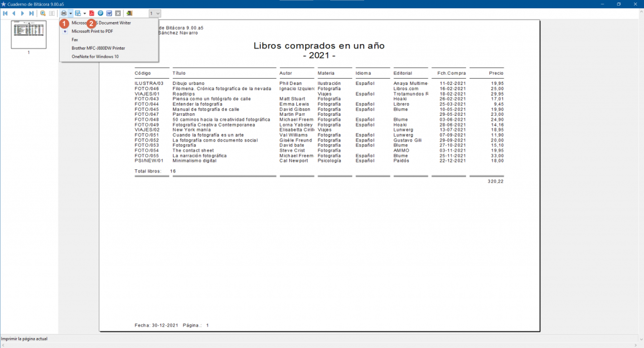
Task: Open the printer list dropdown arrow
Action: click(x=70, y=13)
